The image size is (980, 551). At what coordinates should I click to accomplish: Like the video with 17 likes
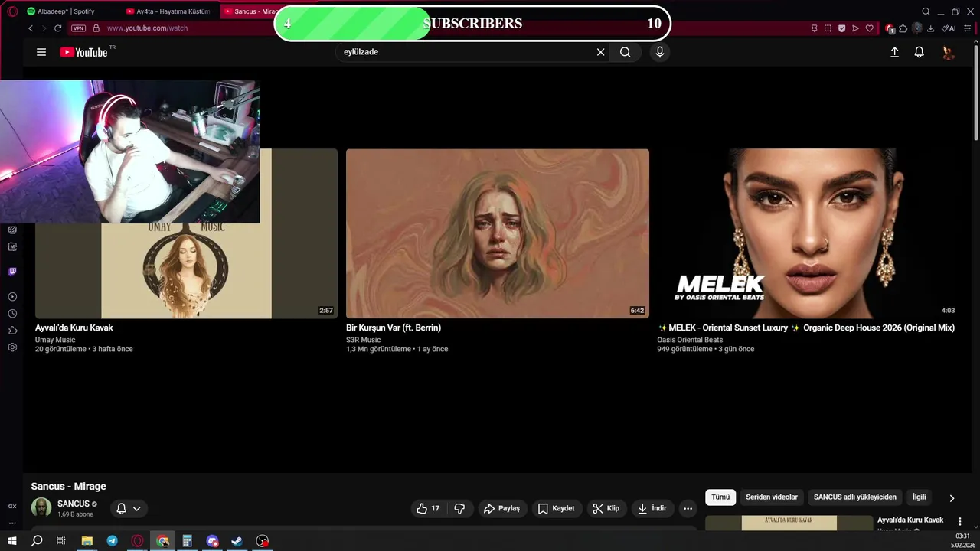coord(428,508)
